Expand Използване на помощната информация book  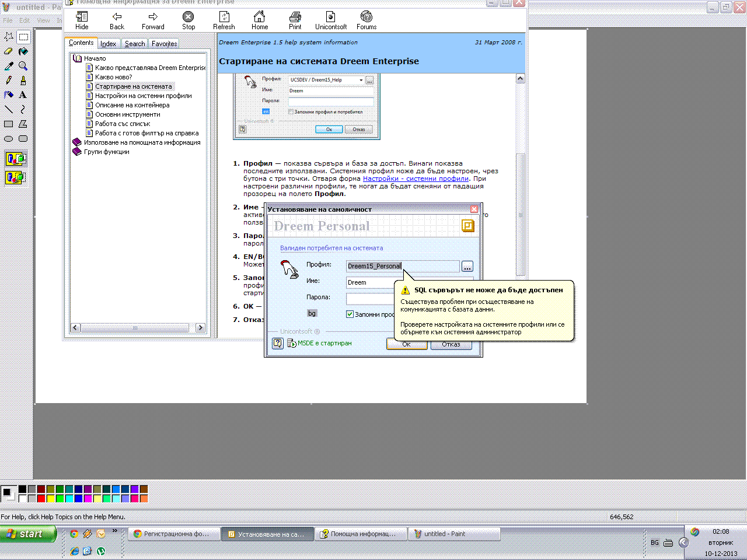pos(77,142)
